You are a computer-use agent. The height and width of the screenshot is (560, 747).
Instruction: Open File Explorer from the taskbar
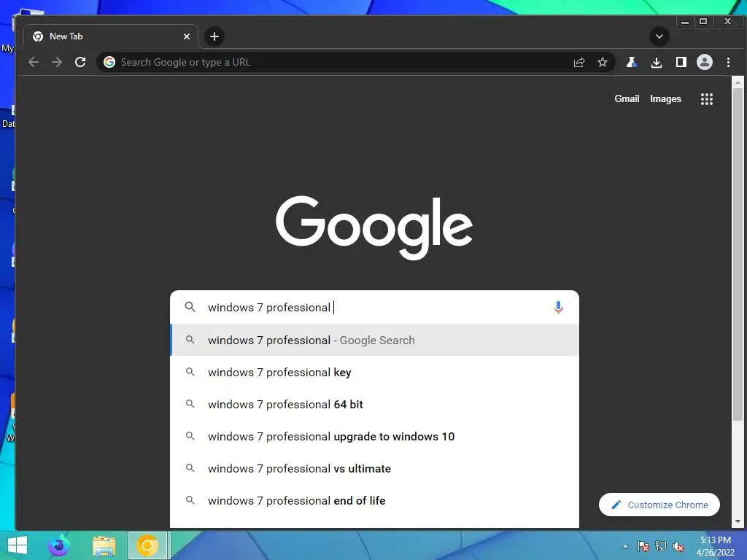104,546
